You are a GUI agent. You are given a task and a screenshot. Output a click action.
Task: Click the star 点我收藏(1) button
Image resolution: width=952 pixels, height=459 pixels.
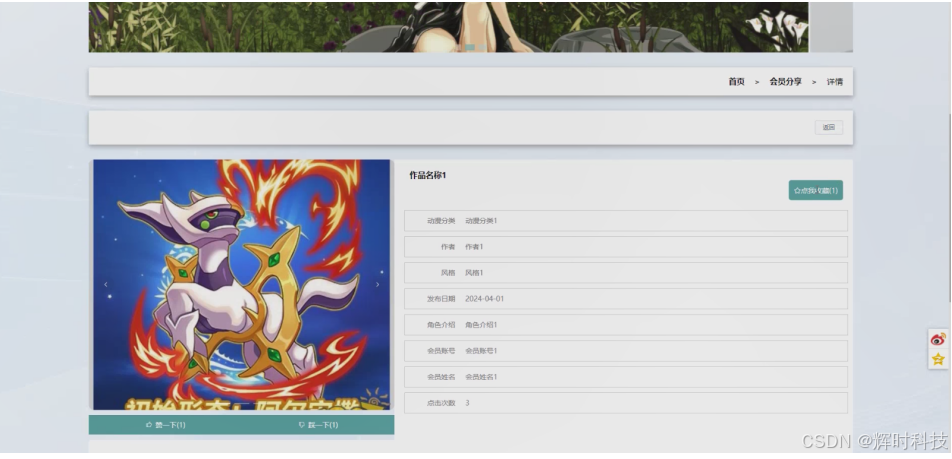pos(815,190)
